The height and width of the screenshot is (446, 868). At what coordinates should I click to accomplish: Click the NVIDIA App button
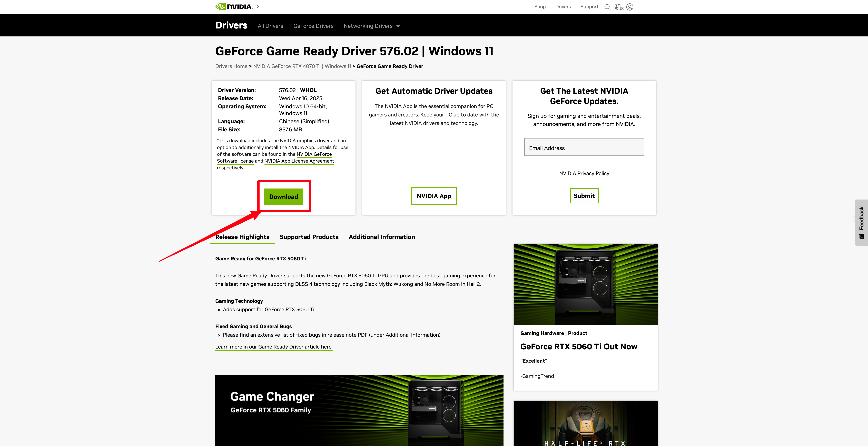click(434, 196)
